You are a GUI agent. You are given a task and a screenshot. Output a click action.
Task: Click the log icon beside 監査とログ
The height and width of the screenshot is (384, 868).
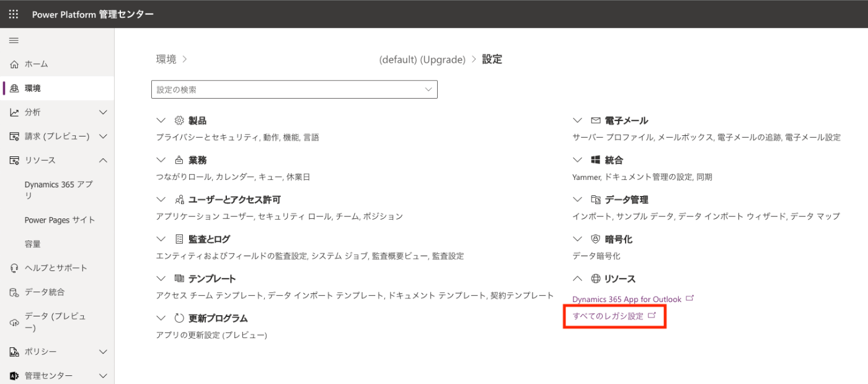[179, 239]
